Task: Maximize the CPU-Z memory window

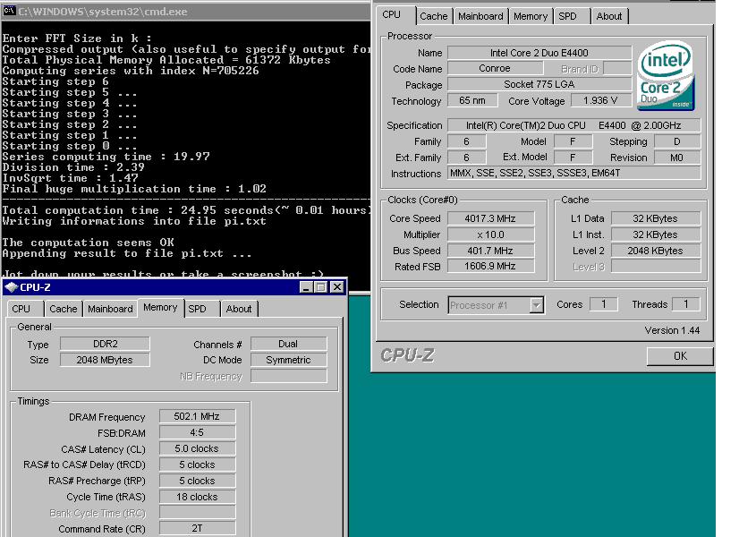Action: (321, 287)
